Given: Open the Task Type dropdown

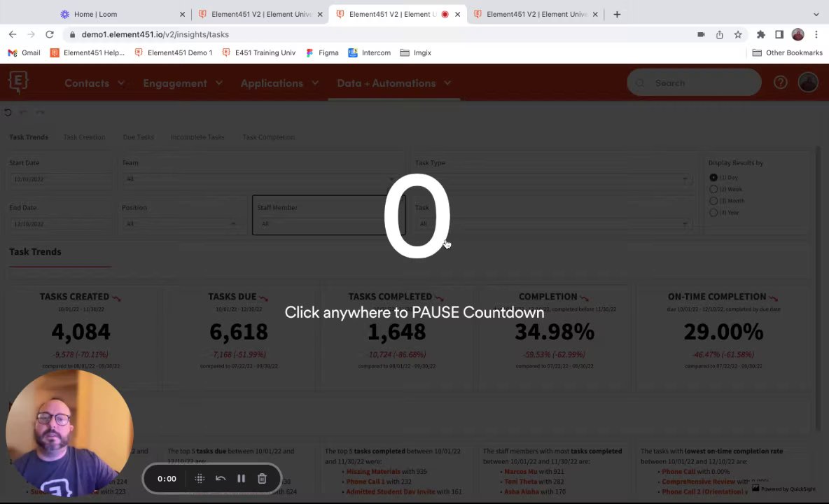Looking at the screenshot, I should tap(552, 179).
